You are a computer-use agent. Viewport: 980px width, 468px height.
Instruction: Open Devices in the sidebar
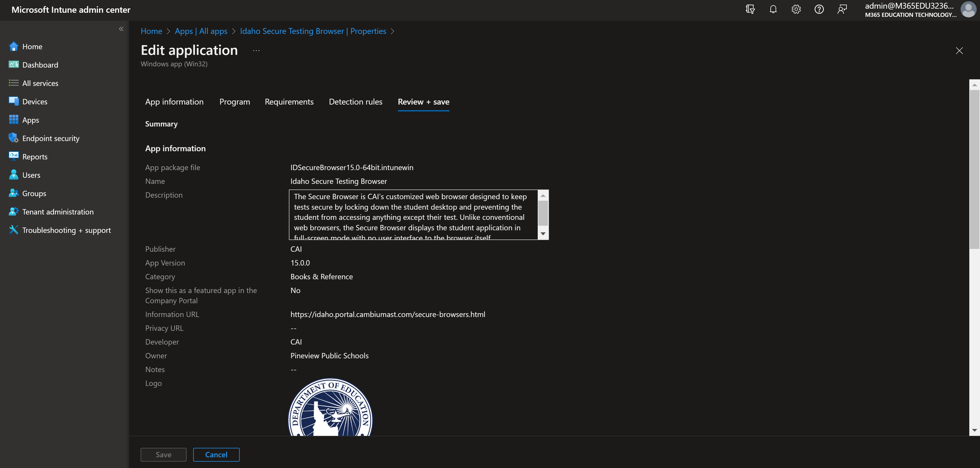click(x=35, y=102)
